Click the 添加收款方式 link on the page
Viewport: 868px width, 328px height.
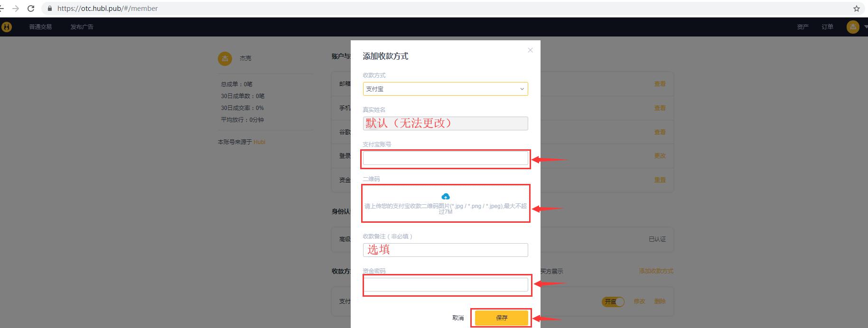coord(656,271)
